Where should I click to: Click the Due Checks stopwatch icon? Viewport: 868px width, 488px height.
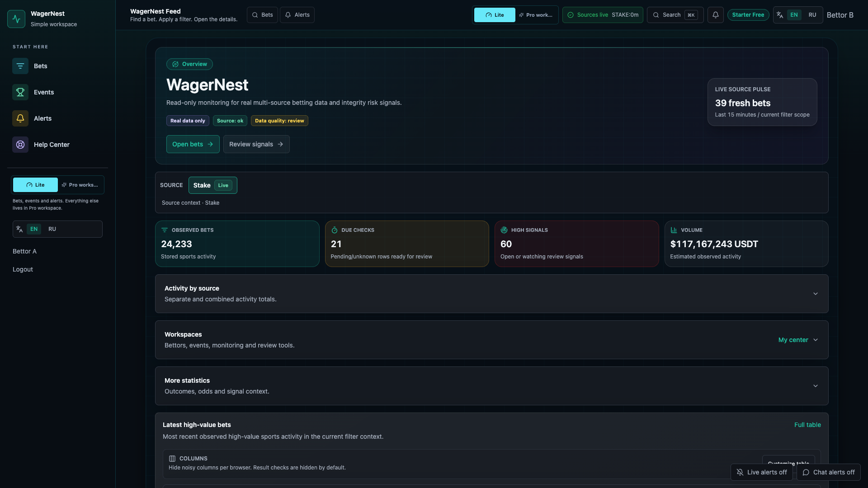(335, 230)
